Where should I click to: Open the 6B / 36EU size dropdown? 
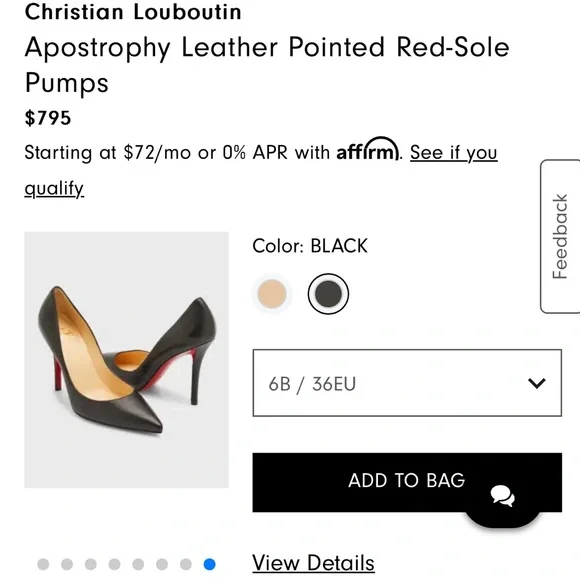pos(407,383)
